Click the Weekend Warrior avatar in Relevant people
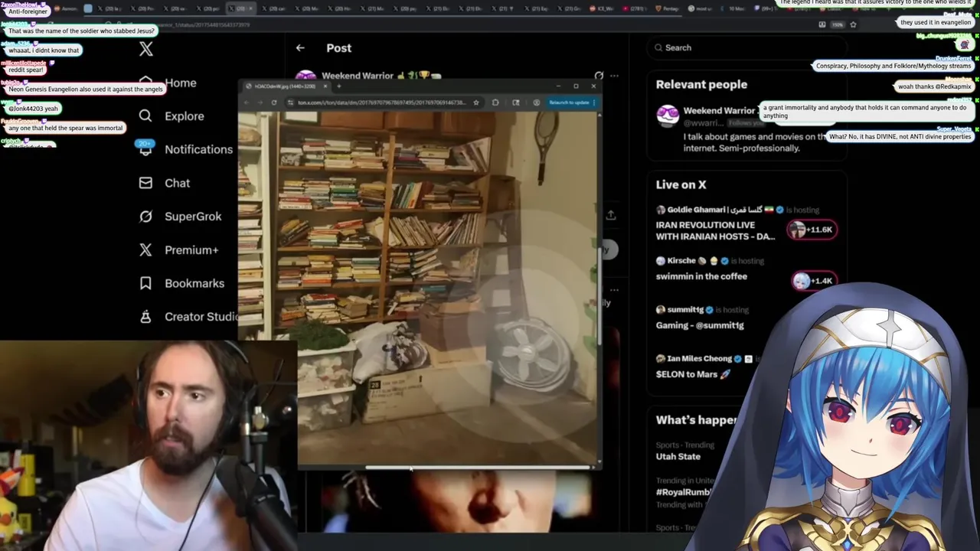This screenshot has width=980, height=551. [668, 116]
